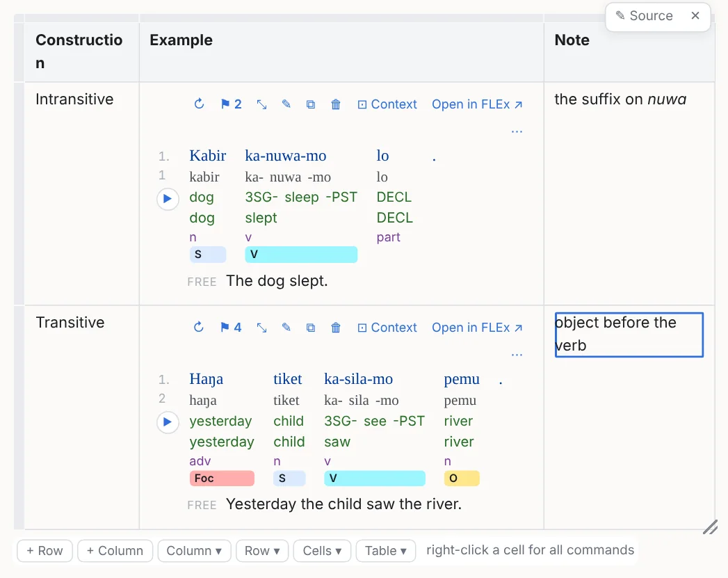
Task: Click the Source button
Action: coord(644,16)
